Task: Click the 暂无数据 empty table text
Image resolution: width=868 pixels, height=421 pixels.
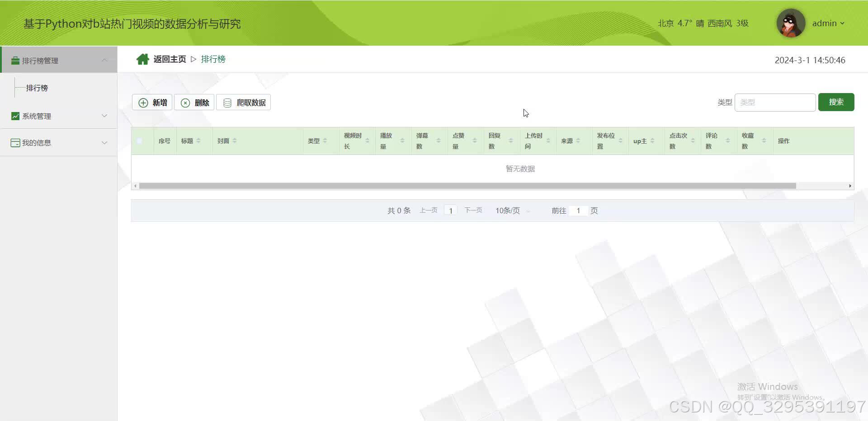Action: (520, 168)
